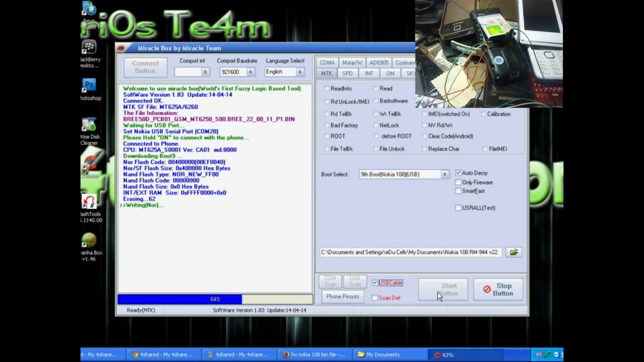The height and width of the screenshot is (362, 644).
Task: Click the 'Connected to Phone.' log line
Action: coord(151,144)
